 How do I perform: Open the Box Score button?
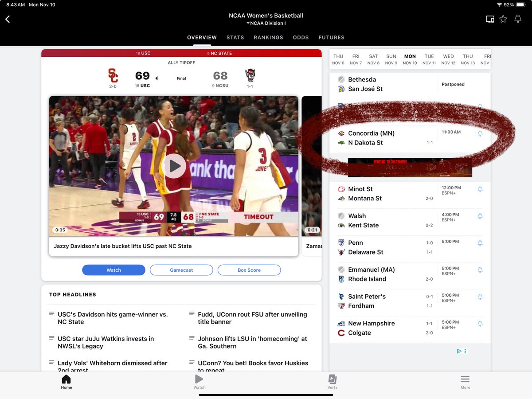[x=249, y=270]
